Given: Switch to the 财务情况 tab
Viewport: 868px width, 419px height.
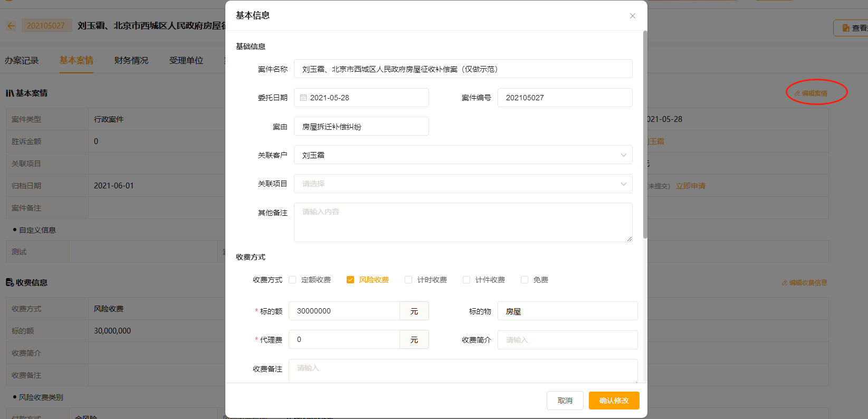Looking at the screenshot, I should pos(131,61).
